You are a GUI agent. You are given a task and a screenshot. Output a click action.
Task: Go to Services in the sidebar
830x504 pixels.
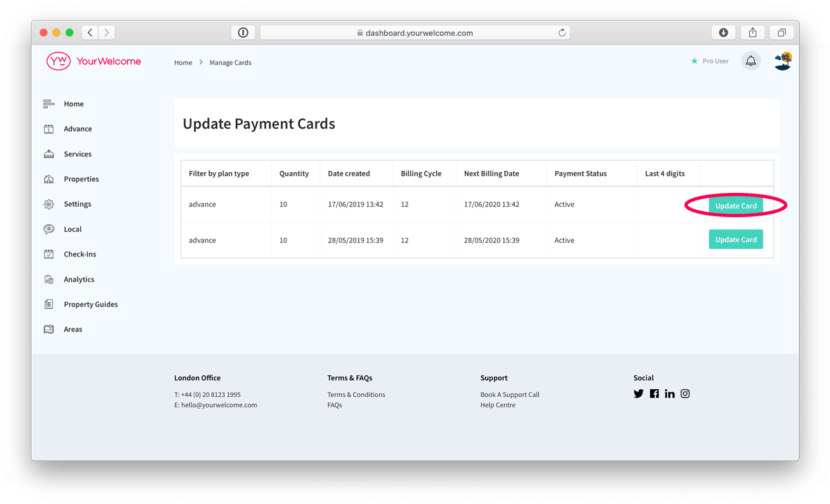click(x=78, y=154)
